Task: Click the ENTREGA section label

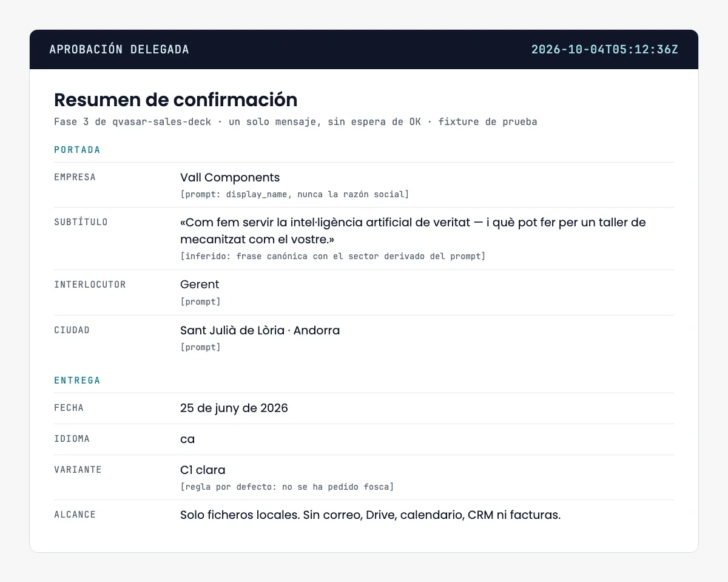Action: (77, 381)
